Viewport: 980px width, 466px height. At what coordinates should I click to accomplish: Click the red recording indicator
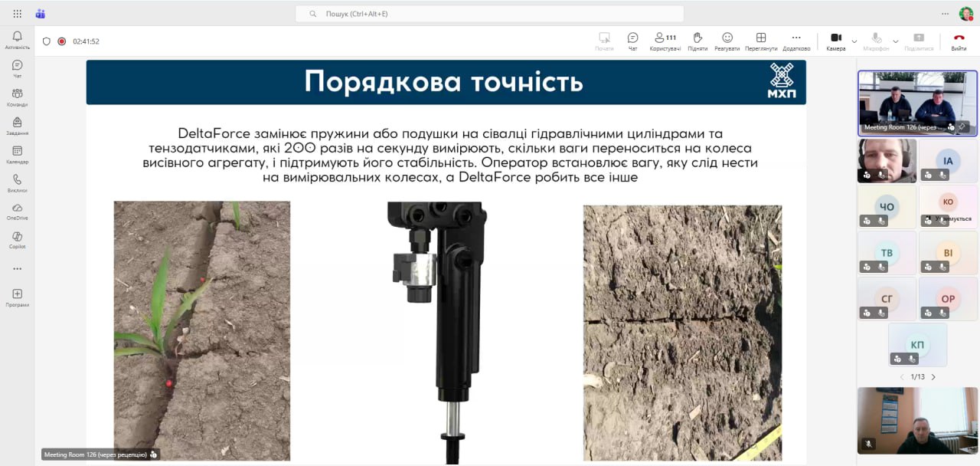[x=62, y=41]
